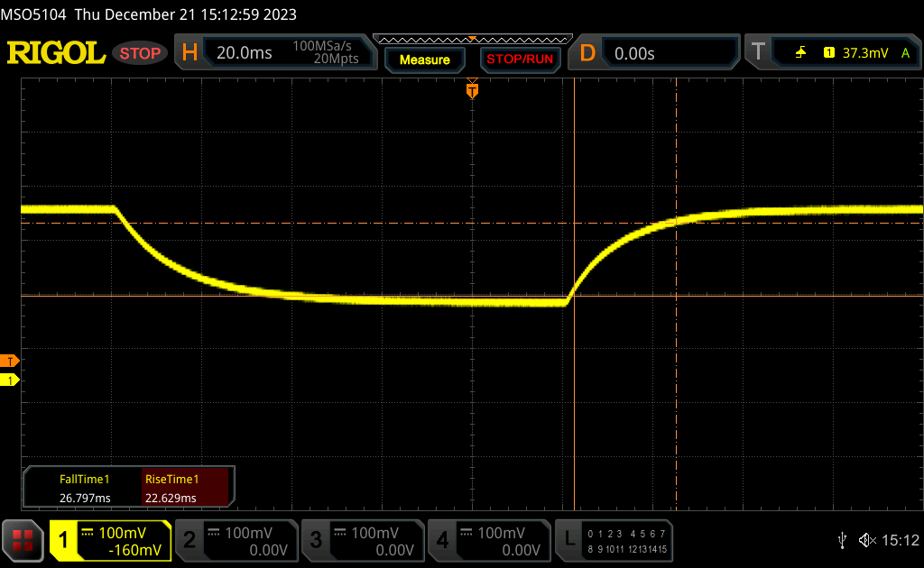The width and height of the screenshot is (924, 568).
Task: Click the channel 4 coupling icon
Action: (467, 532)
